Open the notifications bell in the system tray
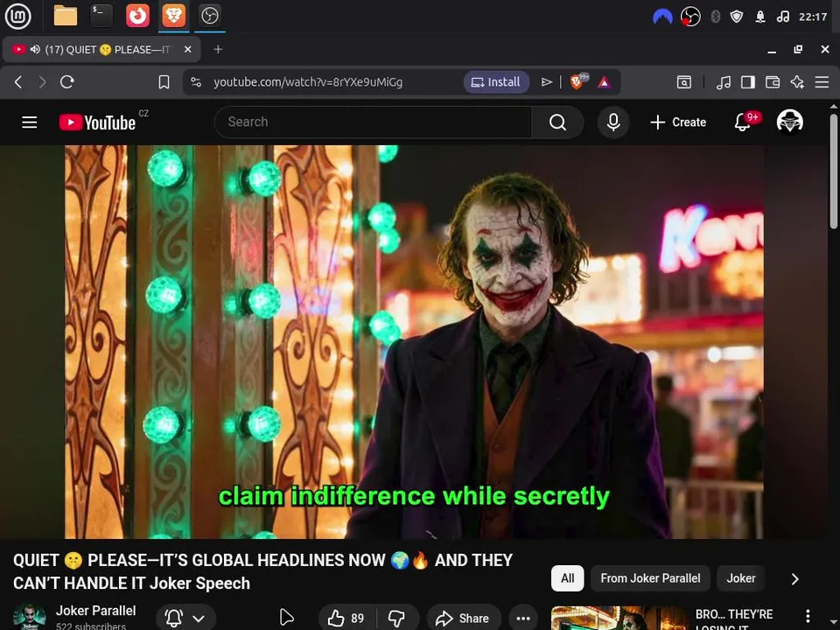 coord(760,17)
